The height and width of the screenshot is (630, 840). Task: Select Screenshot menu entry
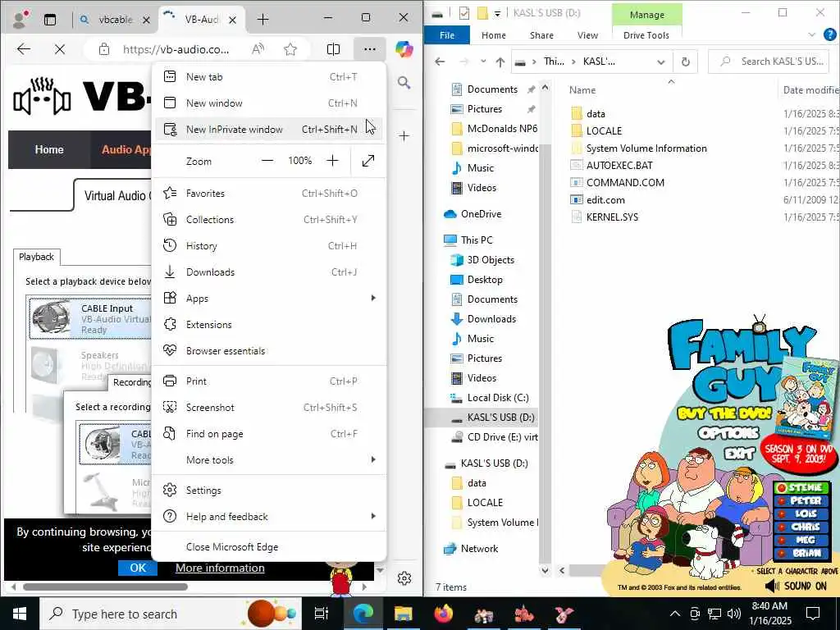click(269, 408)
